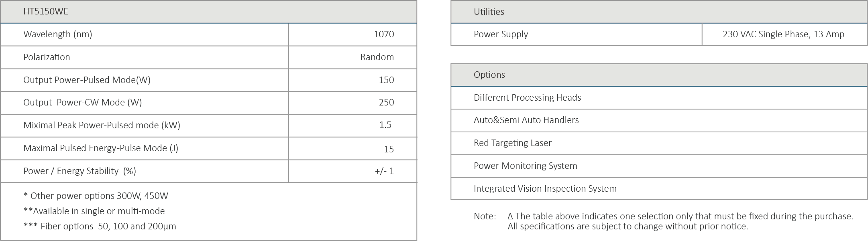Select the Polarization row label
Viewport: 868px width, 241px height.
47,57
